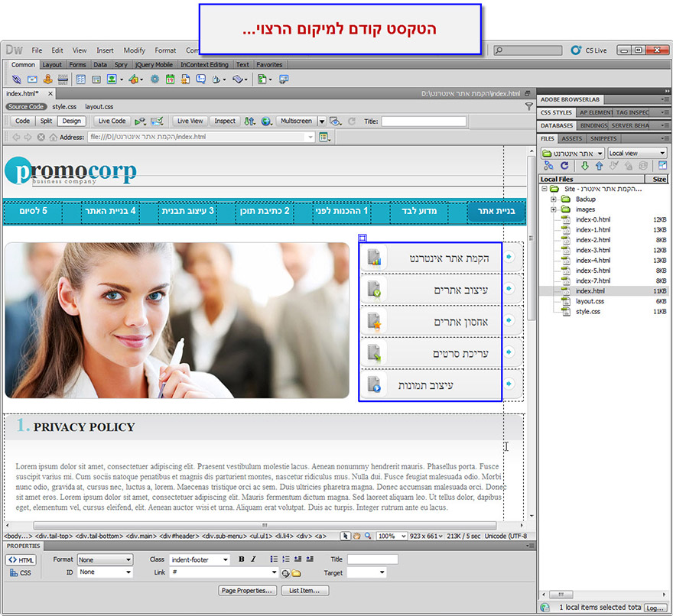Open the Format dropdown in Properties
Viewport: 673px width, 616px height.
106,559
